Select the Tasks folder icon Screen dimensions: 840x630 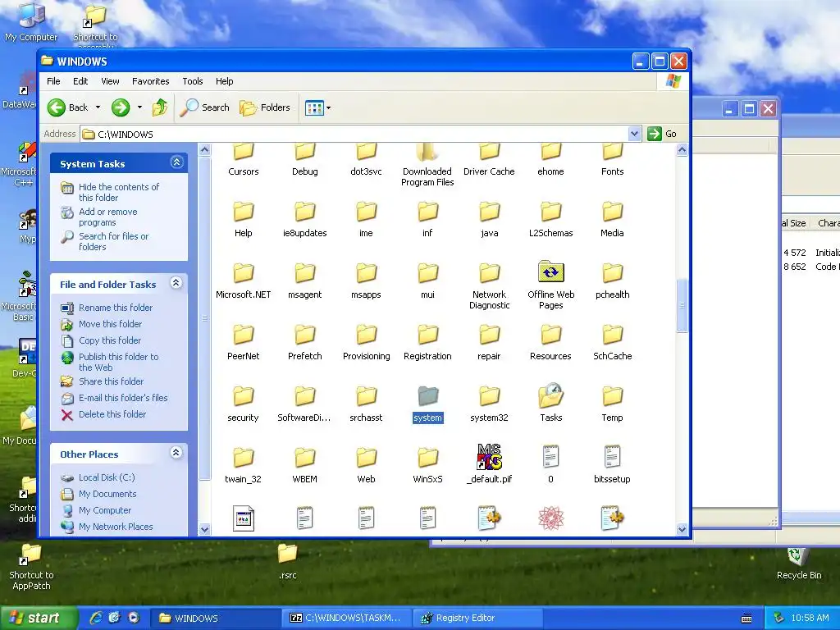pyautogui.click(x=550, y=396)
